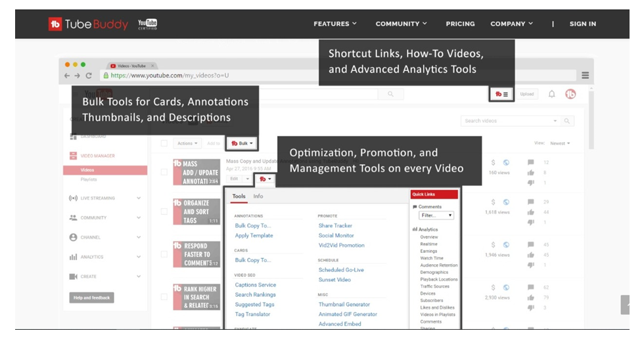This screenshot has width=644, height=337.
Task: Click the Share Tracker link
Action: click(x=335, y=225)
